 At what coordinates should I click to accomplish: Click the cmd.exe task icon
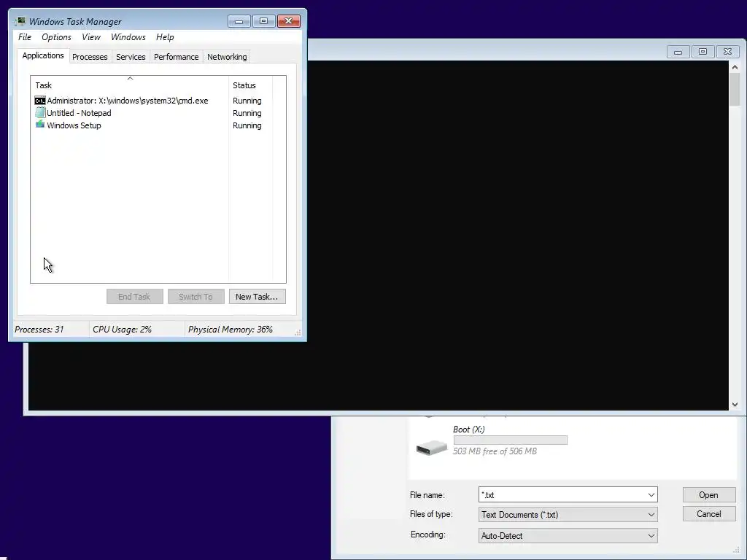tap(40, 101)
